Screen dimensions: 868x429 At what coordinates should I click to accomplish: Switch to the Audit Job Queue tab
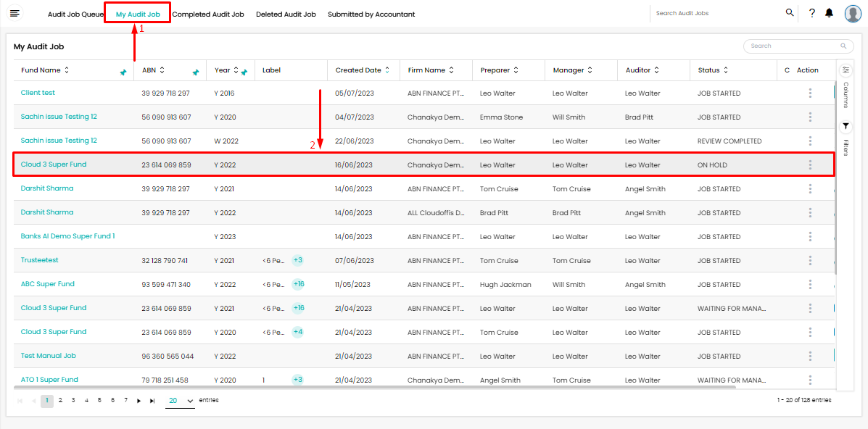[76, 14]
